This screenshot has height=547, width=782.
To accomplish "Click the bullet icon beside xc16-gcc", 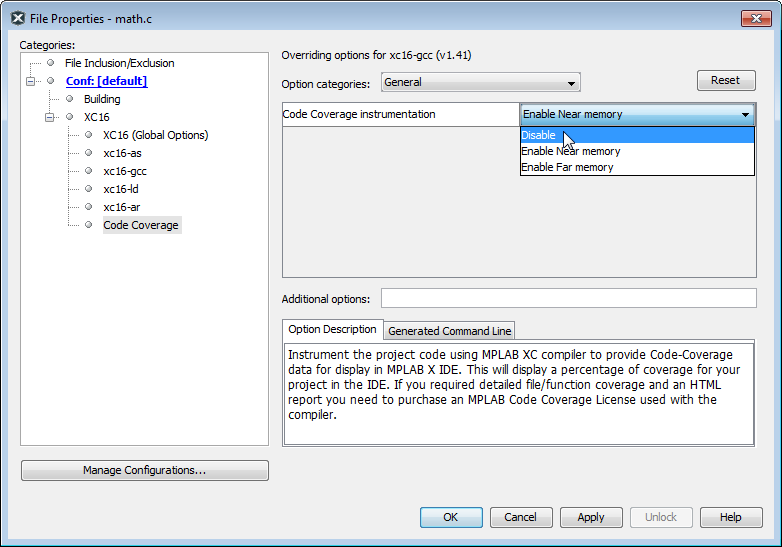I will coord(88,171).
